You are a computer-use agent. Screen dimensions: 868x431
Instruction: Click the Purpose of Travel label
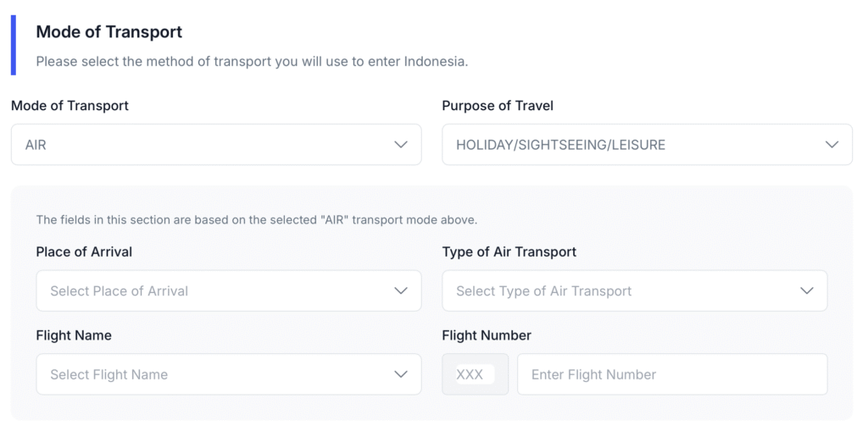pos(498,106)
